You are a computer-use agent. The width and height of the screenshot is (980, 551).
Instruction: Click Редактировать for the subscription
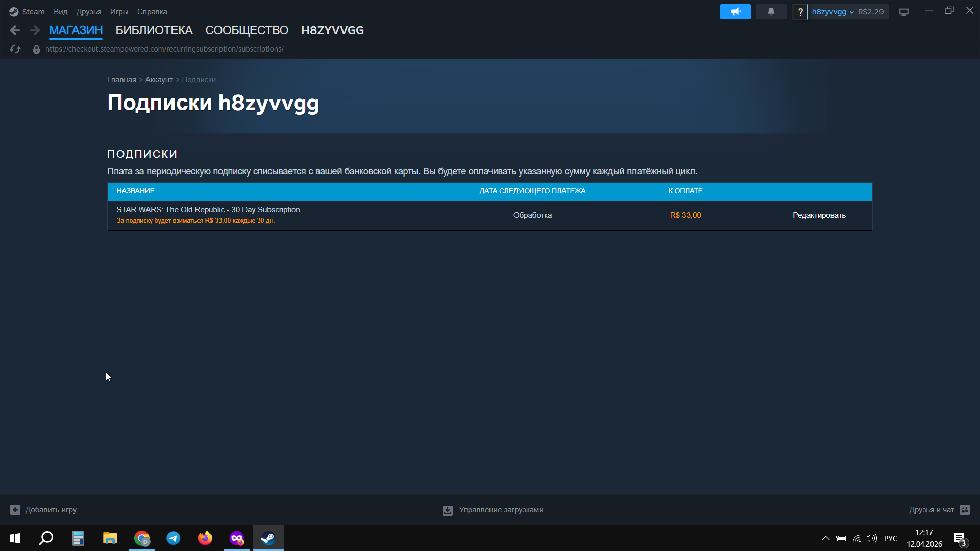(819, 215)
